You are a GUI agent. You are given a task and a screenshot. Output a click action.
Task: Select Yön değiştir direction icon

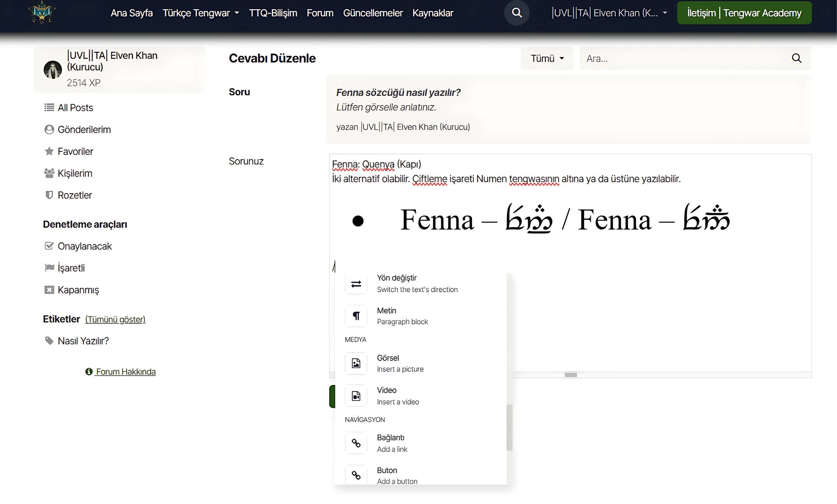pyautogui.click(x=356, y=284)
